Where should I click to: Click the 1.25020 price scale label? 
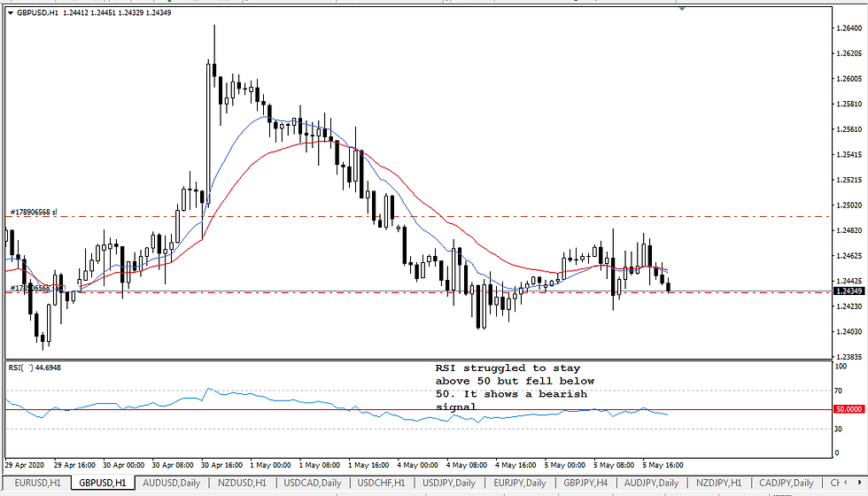click(x=849, y=205)
